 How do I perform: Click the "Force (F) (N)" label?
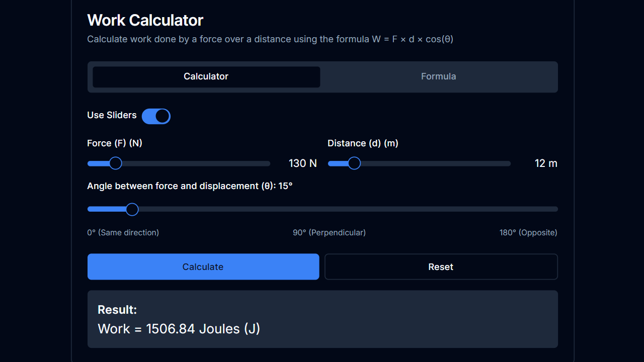tap(115, 143)
